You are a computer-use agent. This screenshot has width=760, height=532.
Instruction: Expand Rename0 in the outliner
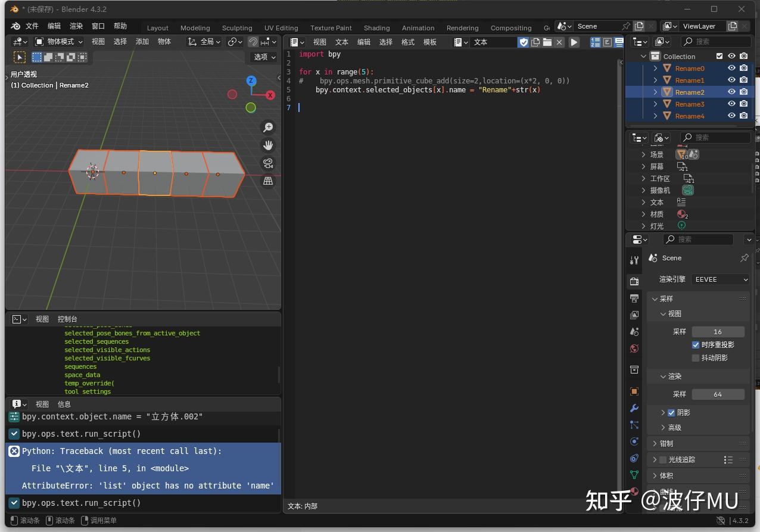[x=655, y=68]
